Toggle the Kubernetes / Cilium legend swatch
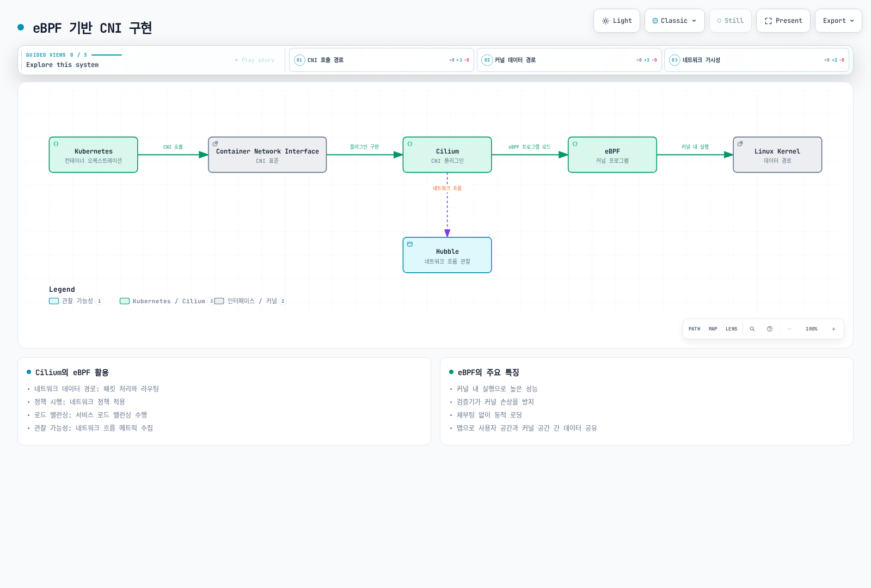 pos(125,301)
